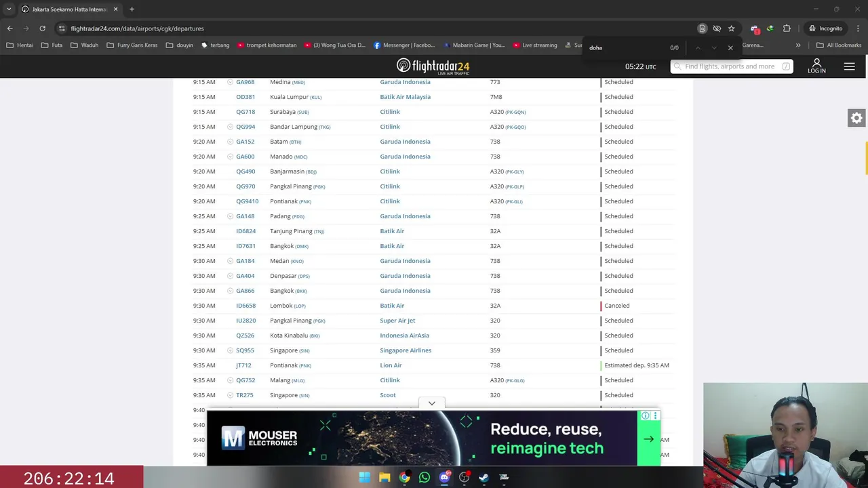This screenshot has width=868, height=488.
Task: Open flight OD381 link
Action: click(245, 97)
